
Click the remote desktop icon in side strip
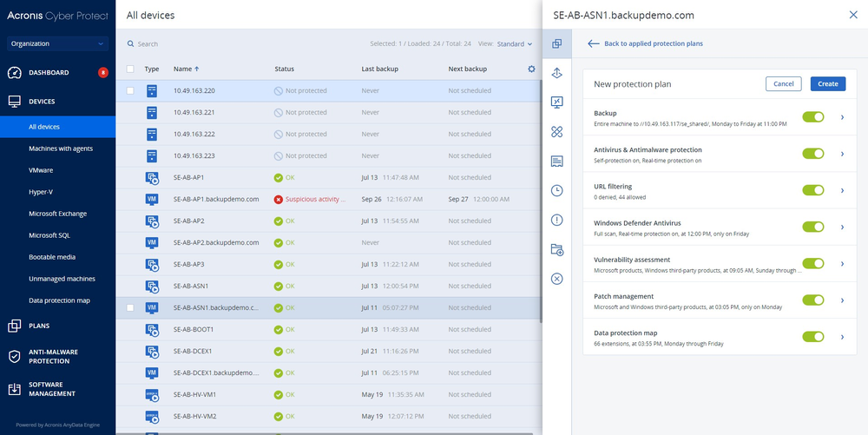(557, 102)
